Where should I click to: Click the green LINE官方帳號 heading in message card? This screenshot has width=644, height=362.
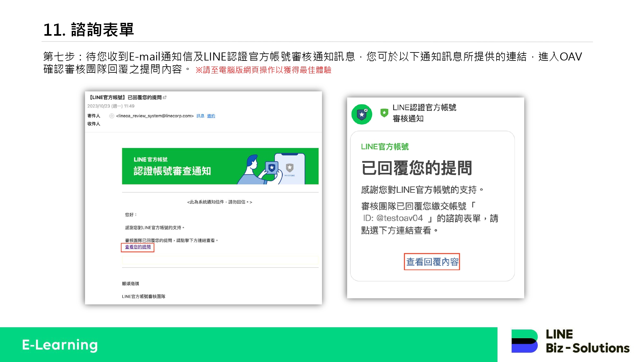[x=385, y=147]
